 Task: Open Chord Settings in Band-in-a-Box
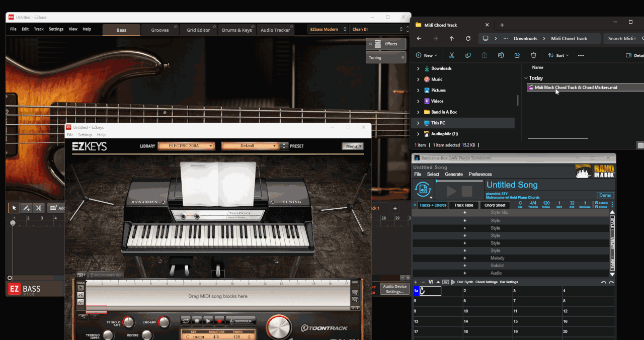click(487, 282)
